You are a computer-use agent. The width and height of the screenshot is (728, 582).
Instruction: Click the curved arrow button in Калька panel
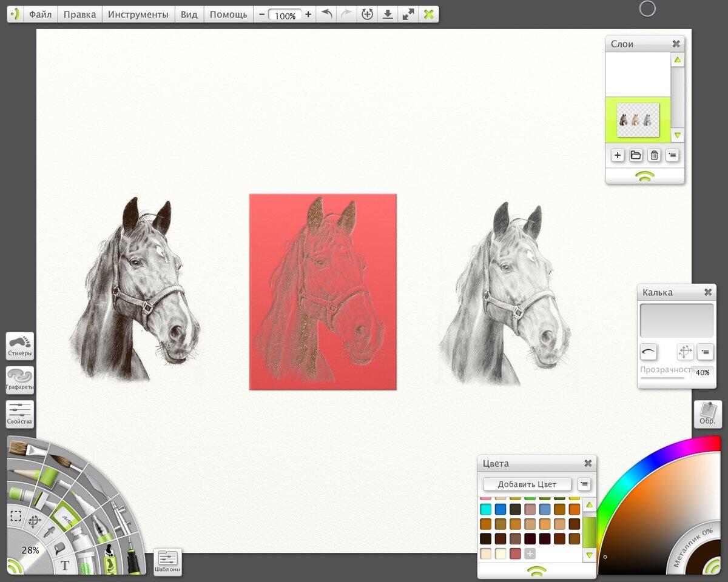coord(649,351)
